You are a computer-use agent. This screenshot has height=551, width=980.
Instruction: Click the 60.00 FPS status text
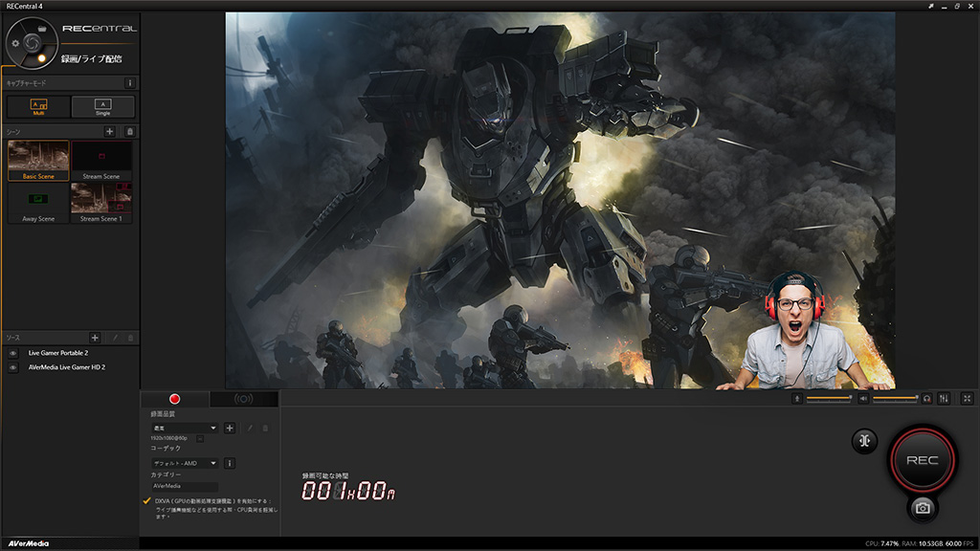[x=959, y=543]
